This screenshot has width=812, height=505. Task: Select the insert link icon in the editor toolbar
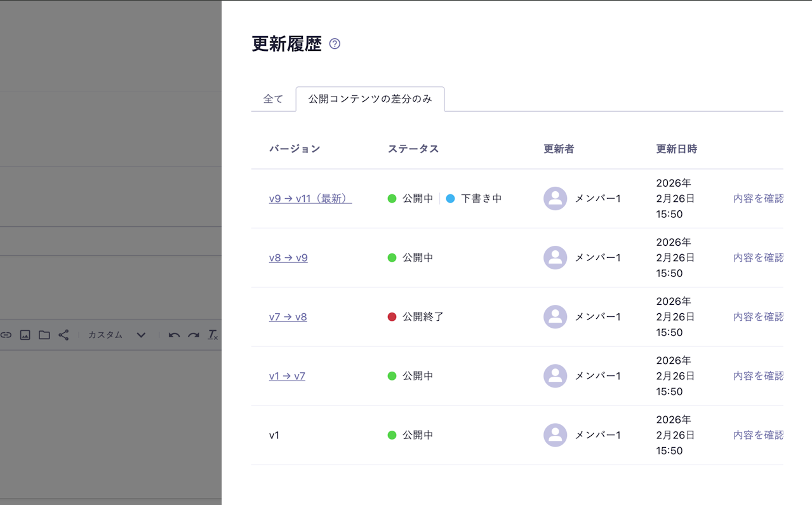click(6, 335)
